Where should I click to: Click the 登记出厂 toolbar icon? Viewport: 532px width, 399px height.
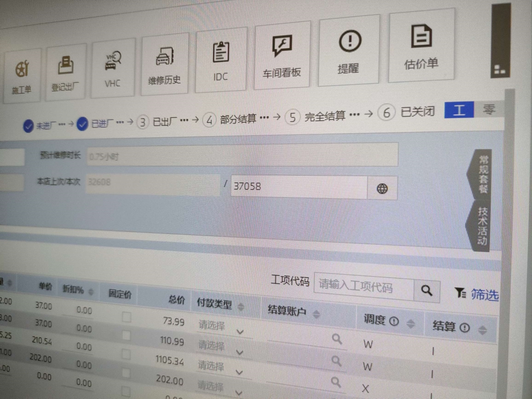pyautogui.click(x=66, y=72)
